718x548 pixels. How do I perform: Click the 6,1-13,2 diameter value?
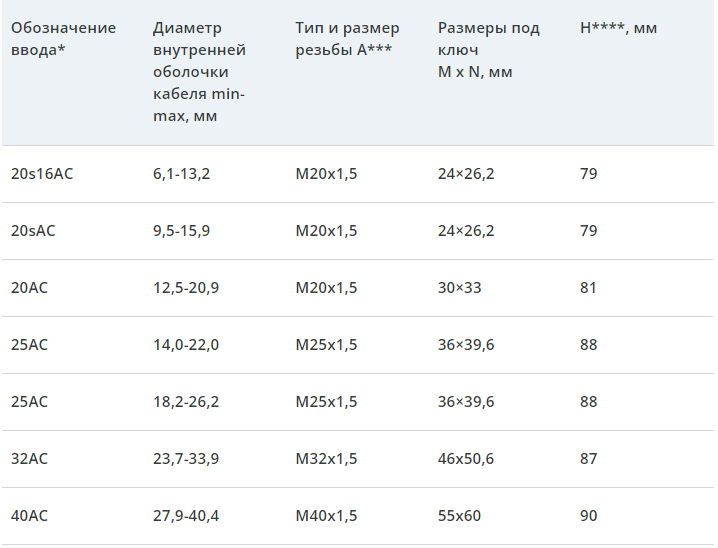181,174
